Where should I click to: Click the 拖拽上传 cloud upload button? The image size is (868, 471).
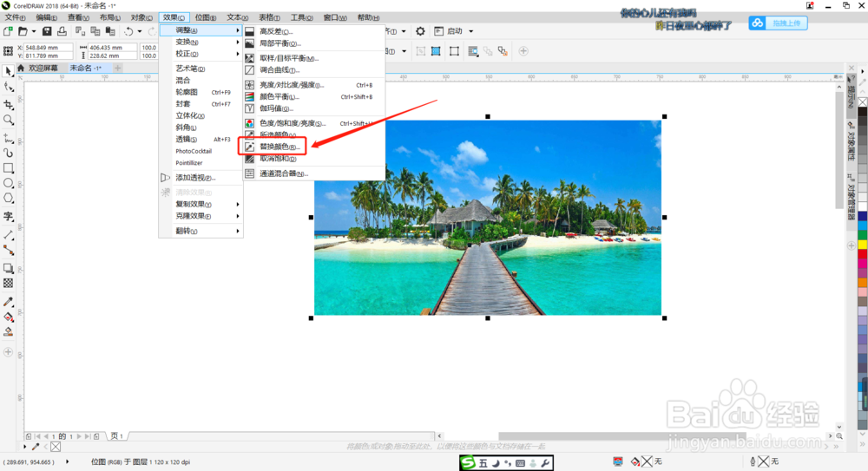click(778, 23)
